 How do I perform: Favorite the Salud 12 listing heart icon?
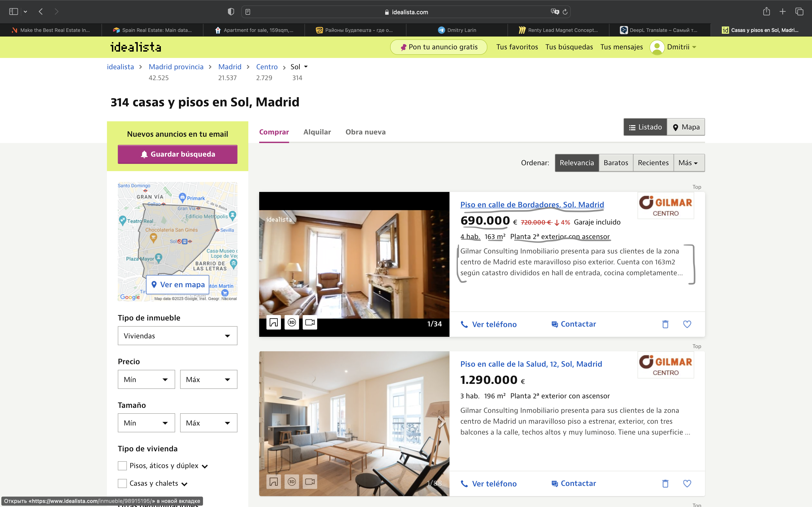687,483
